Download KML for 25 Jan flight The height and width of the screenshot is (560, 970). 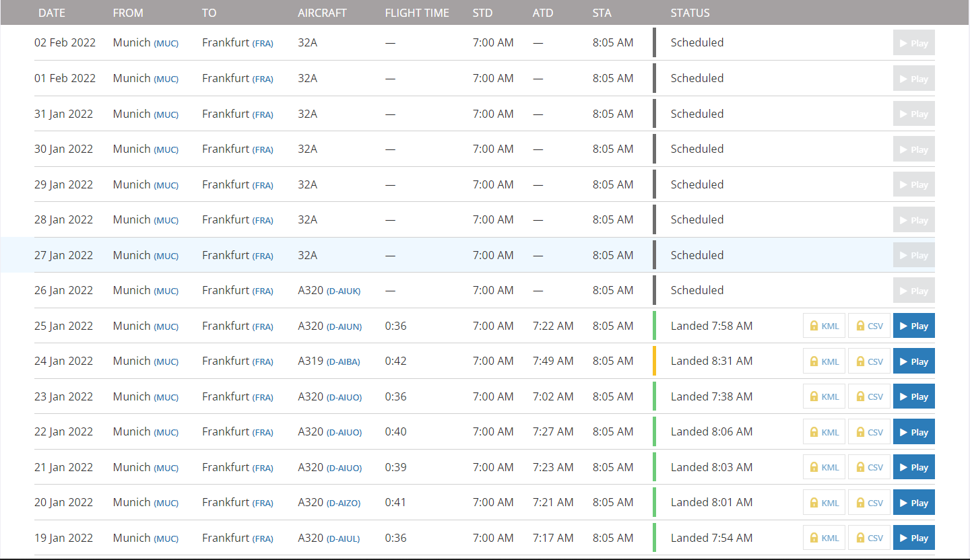[x=824, y=326]
